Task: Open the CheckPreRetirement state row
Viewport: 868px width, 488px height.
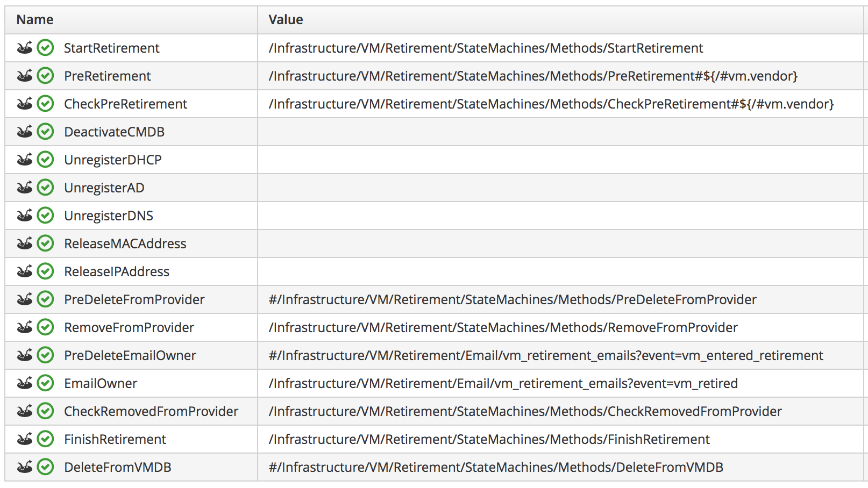Action: (x=125, y=104)
